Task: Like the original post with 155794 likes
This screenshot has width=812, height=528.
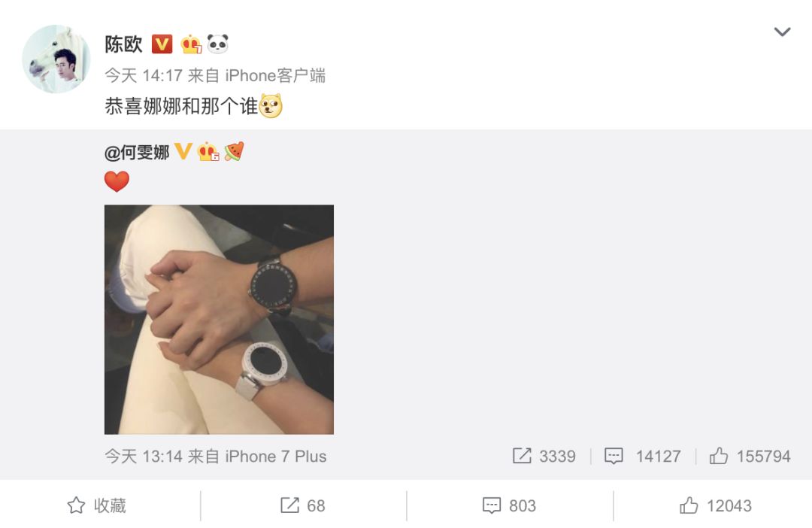Action: pos(750,456)
